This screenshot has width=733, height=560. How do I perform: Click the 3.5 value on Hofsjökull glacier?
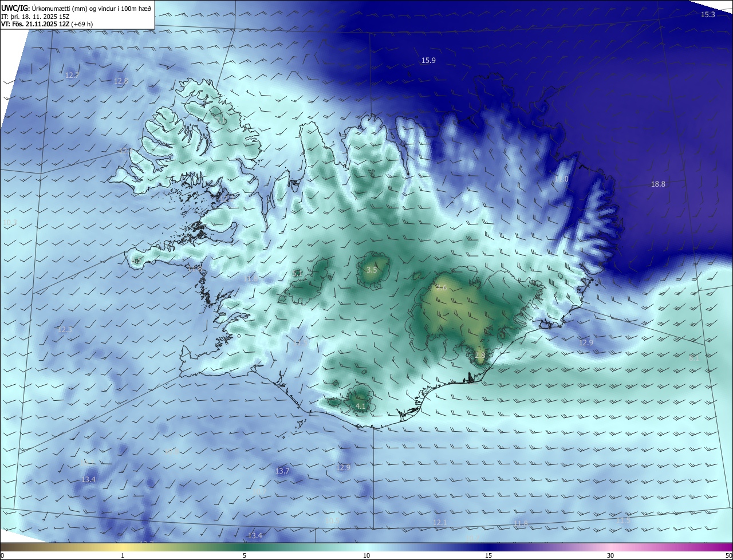click(372, 270)
